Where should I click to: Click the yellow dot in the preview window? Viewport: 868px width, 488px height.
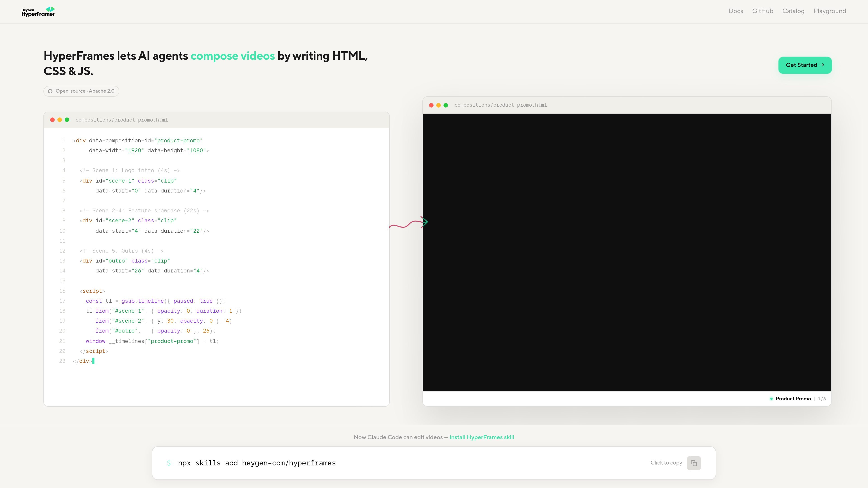coord(438,105)
